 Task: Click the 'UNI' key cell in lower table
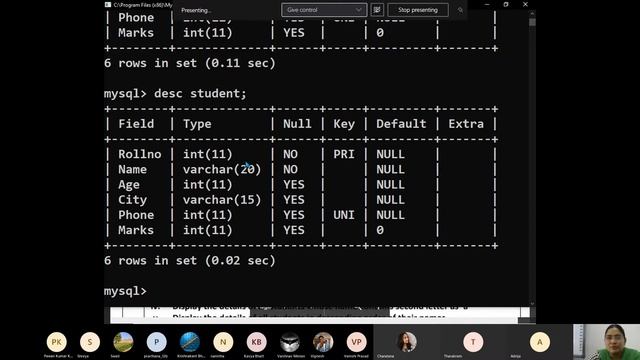tap(344, 215)
